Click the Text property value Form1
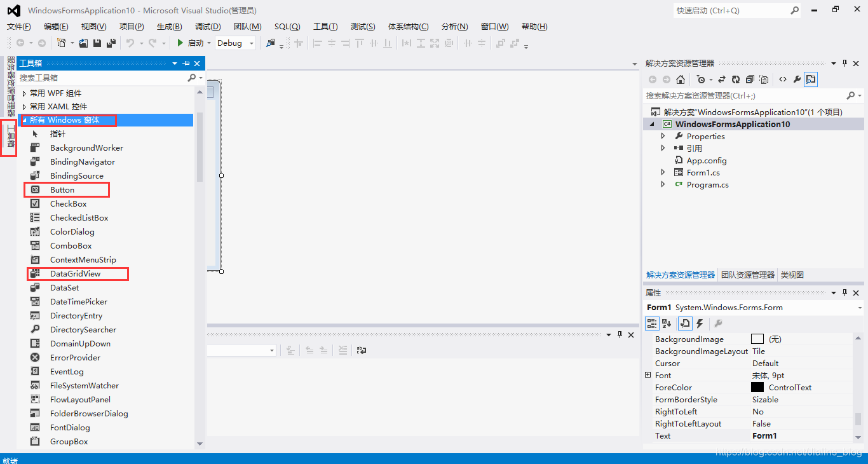Screen dimensions: 868x464 [764, 436]
